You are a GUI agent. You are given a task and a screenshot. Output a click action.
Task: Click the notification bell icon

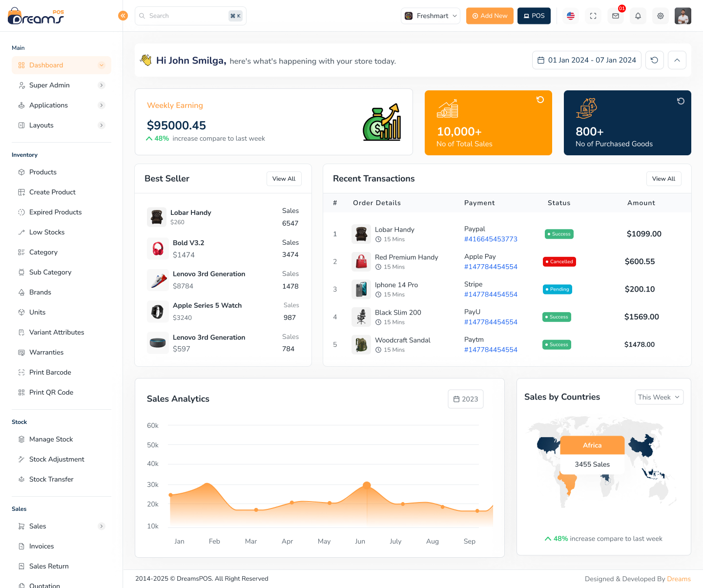coord(638,16)
